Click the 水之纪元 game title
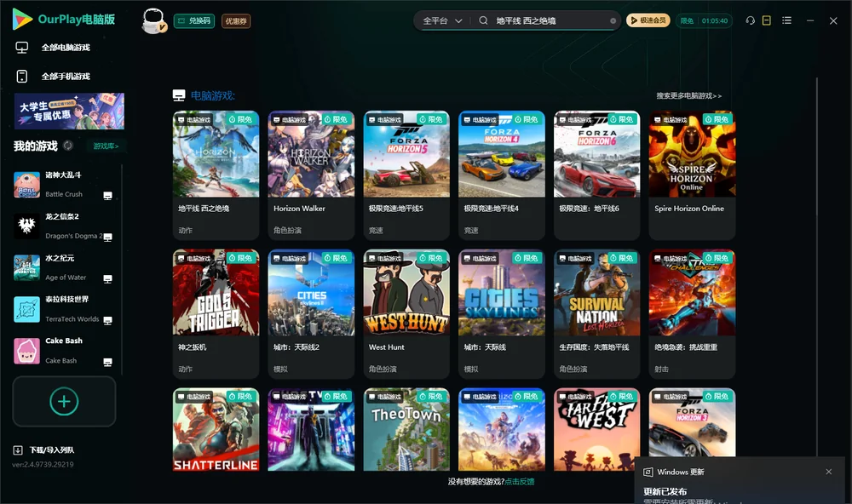Viewport: 852px width, 504px height. click(60, 258)
